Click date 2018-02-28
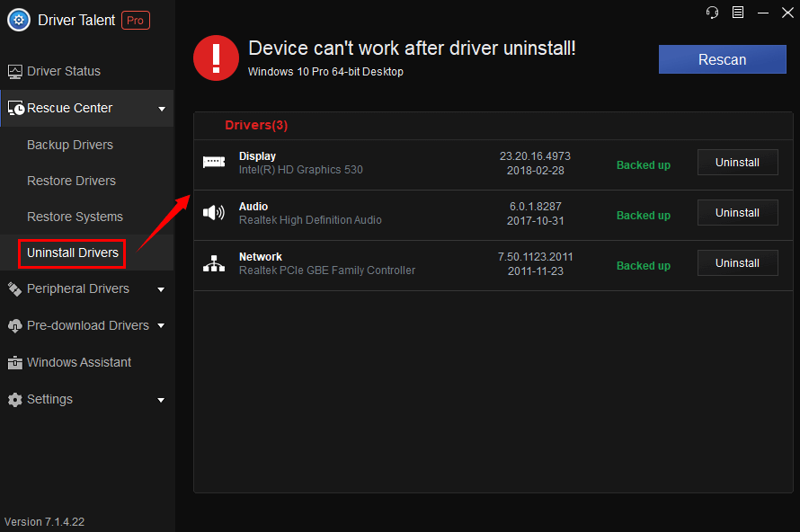The image size is (800, 532). coord(535,171)
